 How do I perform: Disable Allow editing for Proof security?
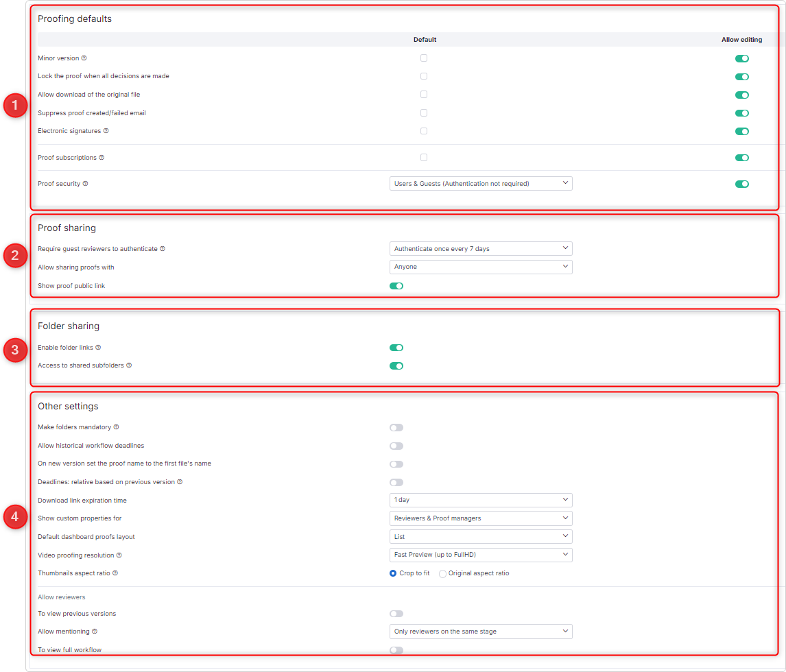coord(742,184)
